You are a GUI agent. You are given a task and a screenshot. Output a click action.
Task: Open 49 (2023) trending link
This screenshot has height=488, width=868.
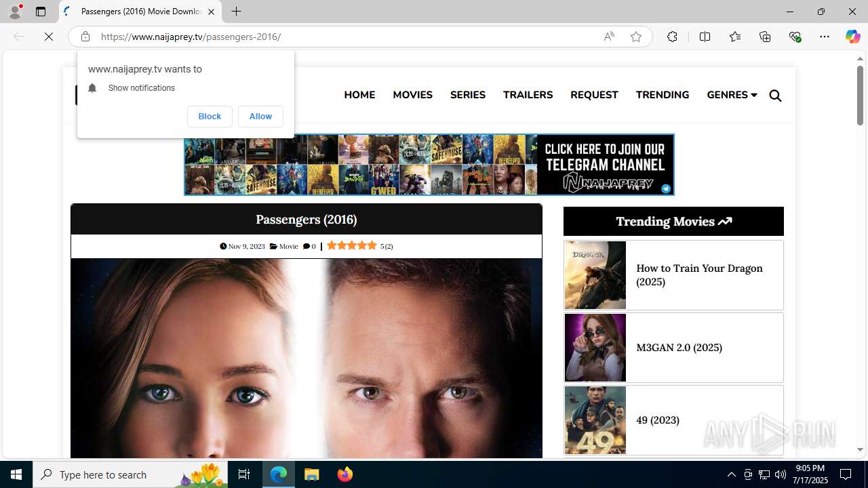(x=658, y=420)
